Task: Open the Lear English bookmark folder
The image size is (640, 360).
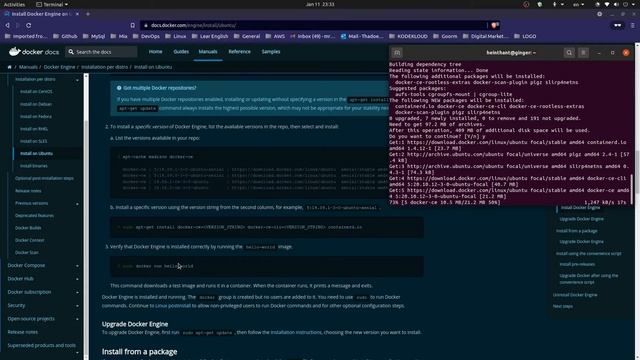Action: 210,36
